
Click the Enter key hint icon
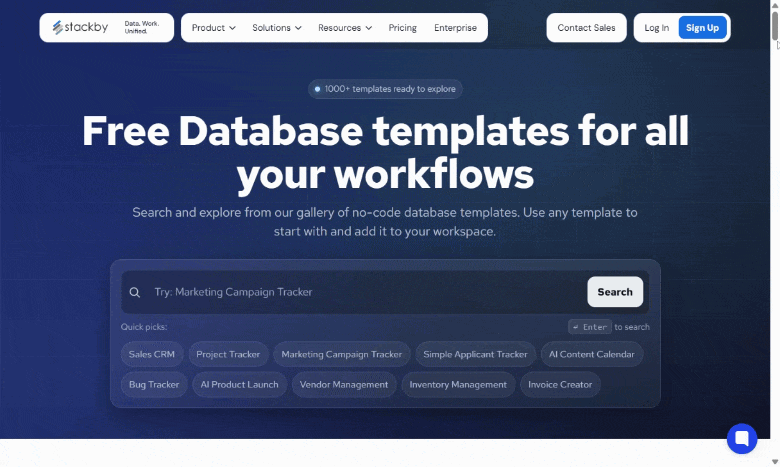click(589, 327)
